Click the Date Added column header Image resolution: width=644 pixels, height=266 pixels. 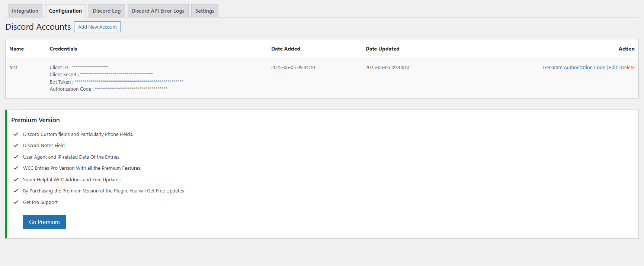[286, 49]
